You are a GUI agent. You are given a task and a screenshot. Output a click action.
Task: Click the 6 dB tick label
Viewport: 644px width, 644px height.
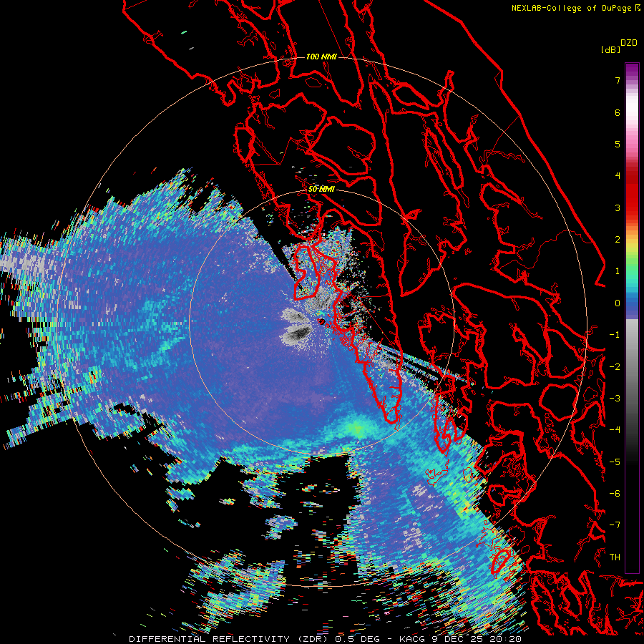pos(618,112)
